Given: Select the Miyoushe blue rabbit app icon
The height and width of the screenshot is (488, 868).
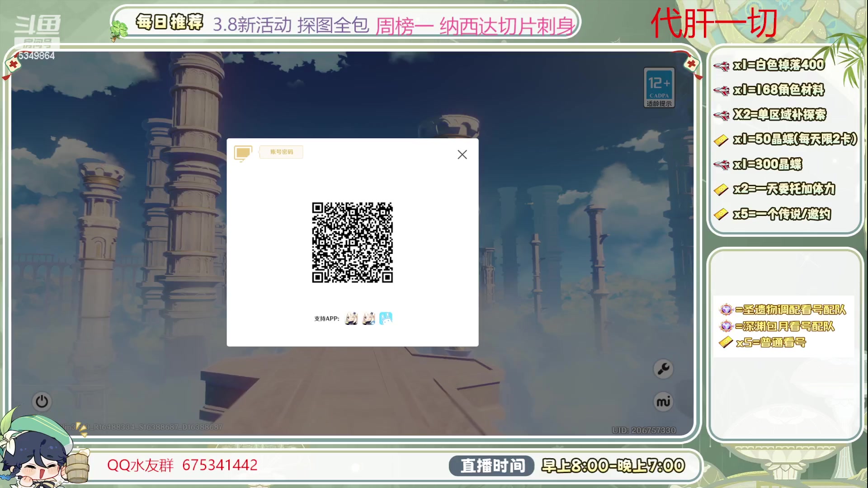Looking at the screenshot, I should [x=386, y=318].
